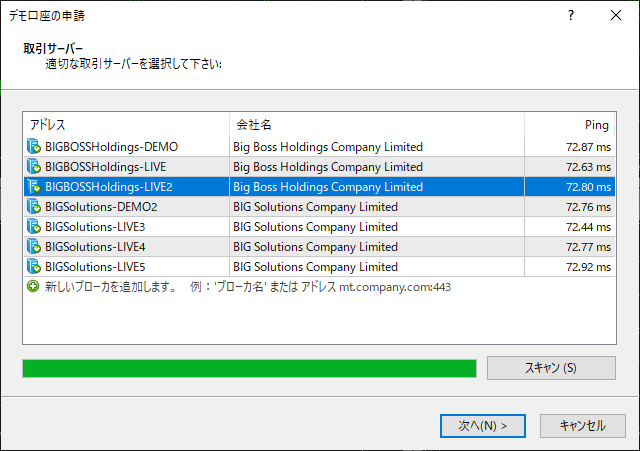Image resolution: width=640 pixels, height=451 pixels.
Task: Click 72.92 ms ping value
Action: pyautogui.click(x=588, y=267)
